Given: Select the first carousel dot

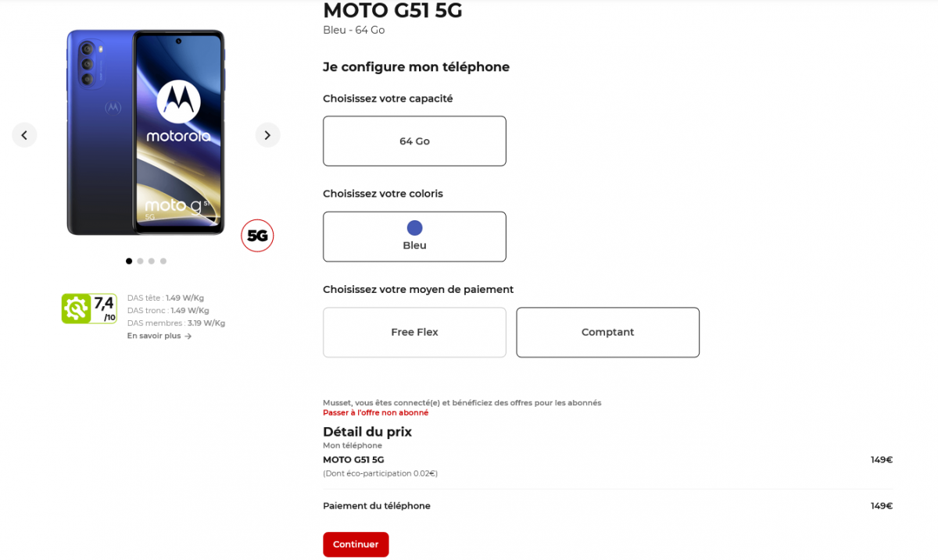Looking at the screenshot, I should [129, 261].
